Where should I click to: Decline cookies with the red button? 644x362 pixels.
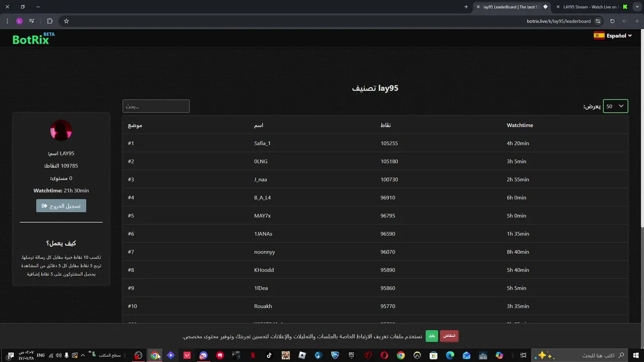(449, 336)
